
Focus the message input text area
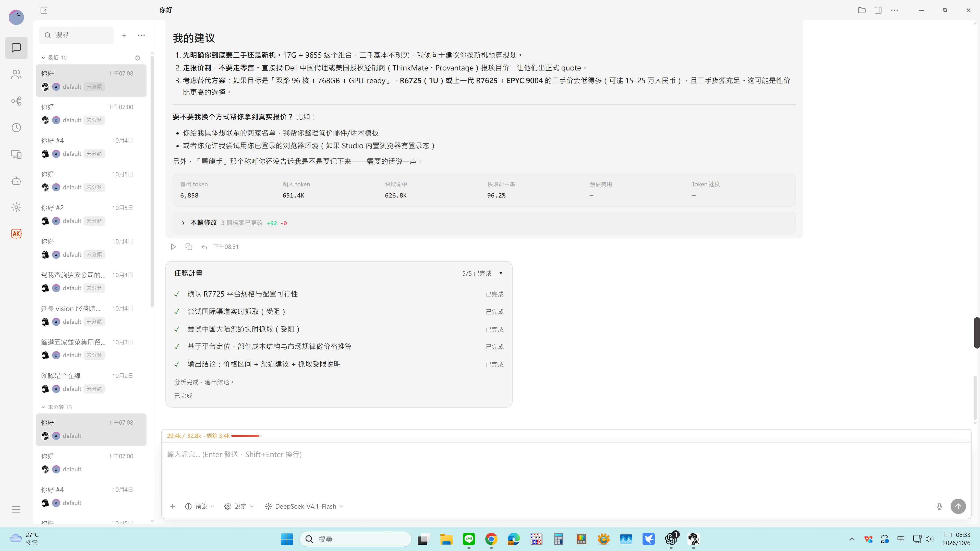(x=566, y=470)
